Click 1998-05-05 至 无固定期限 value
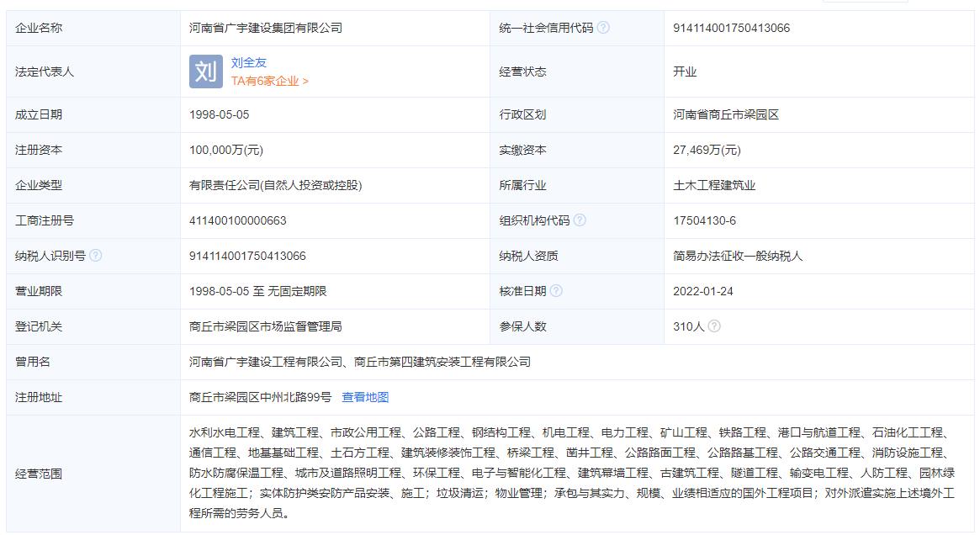This screenshot has width=980, height=535. (x=257, y=291)
